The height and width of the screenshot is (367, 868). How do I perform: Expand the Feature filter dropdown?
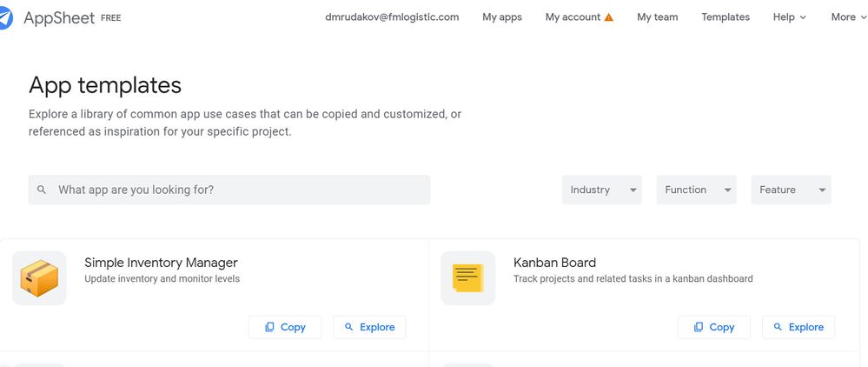(791, 190)
